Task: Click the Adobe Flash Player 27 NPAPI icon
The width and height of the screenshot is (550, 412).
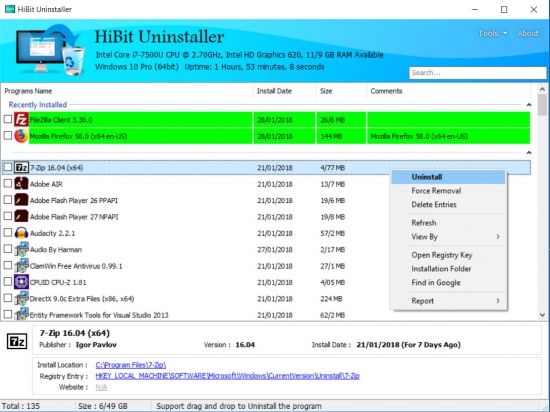Action: click(x=21, y=217)
